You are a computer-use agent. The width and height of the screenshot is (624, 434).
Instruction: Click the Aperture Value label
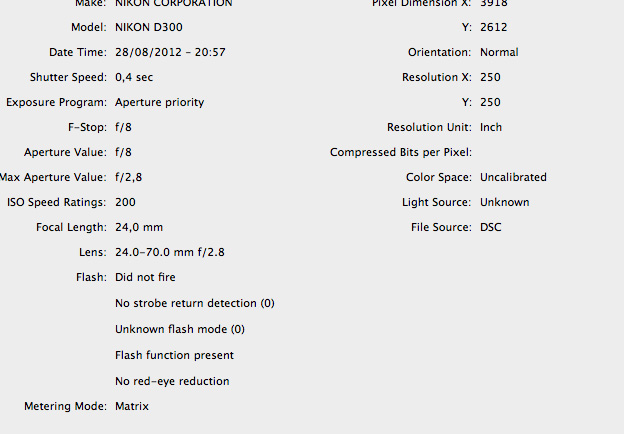(65, 152)
